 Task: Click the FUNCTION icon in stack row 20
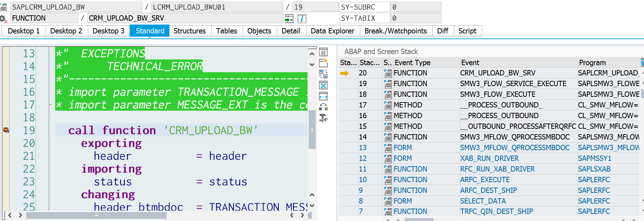tap(388, 73)
